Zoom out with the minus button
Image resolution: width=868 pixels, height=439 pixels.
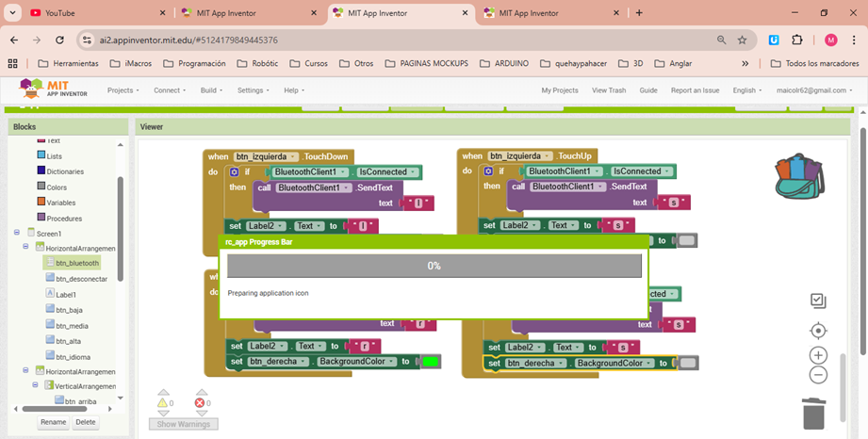point(818,375)
